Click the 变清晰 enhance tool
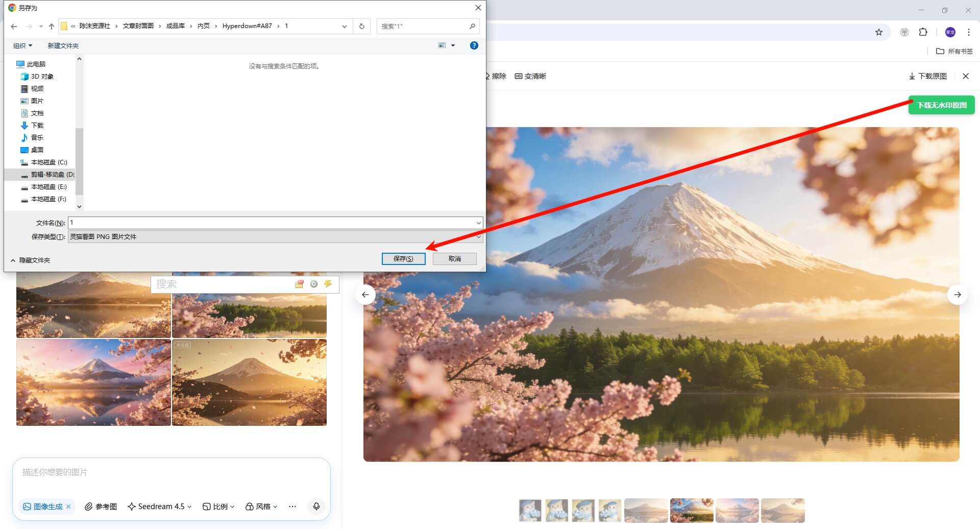This screenshot has height=529, width=980. 530,76
